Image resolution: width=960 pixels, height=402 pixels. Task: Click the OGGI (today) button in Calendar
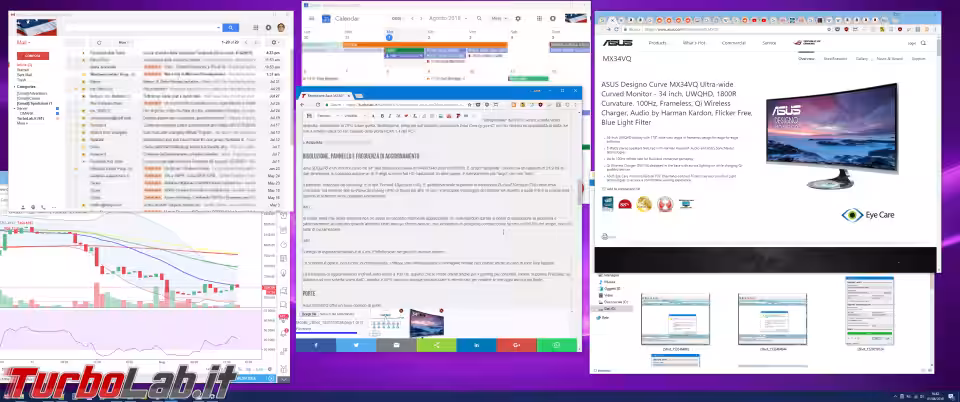click(x=396, y=19)
